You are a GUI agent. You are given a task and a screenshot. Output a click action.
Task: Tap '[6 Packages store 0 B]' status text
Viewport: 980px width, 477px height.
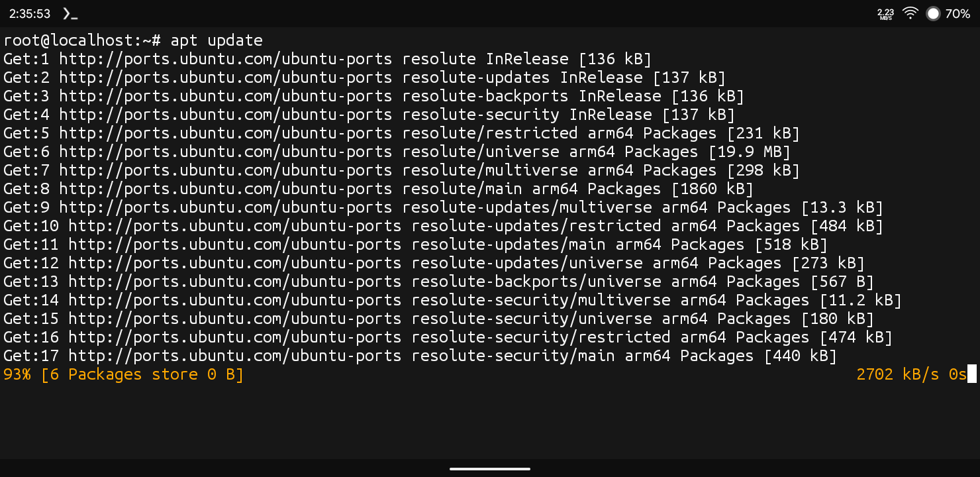pyautogui.click(x=142, y=374)
